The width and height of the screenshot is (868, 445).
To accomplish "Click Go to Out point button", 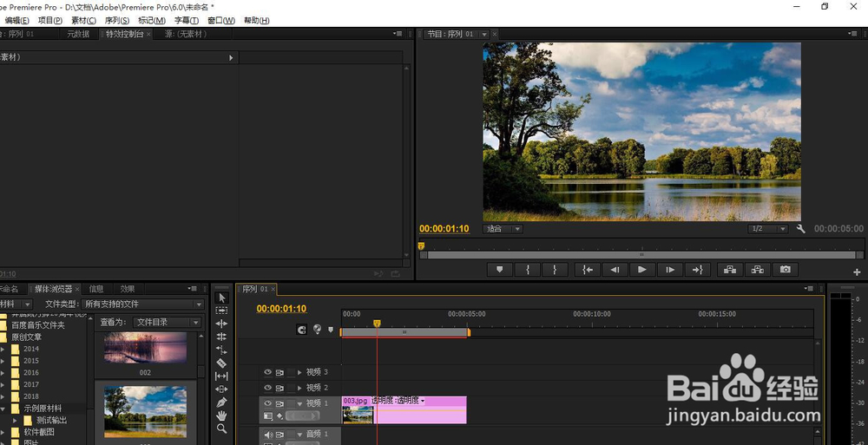I will click(697, 270).
